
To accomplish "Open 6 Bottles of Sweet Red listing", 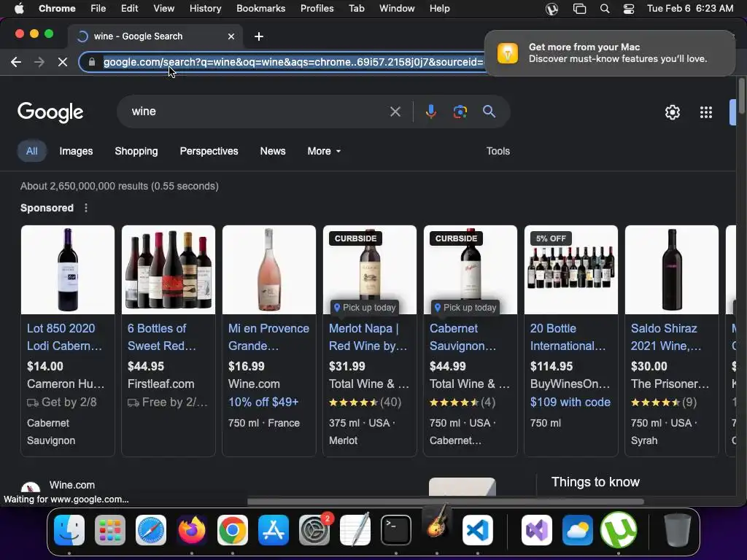I will [161, 337].
